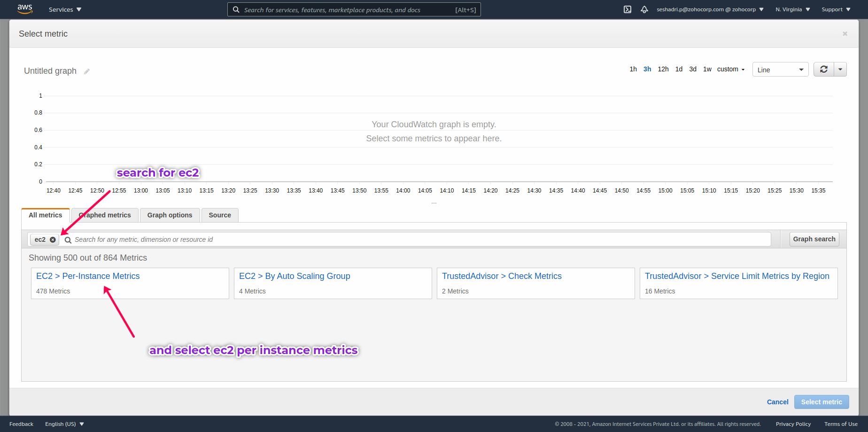Open the Source tab
Image resolution: width=868 pixels, height=432 pixels.
pos(220,215)
